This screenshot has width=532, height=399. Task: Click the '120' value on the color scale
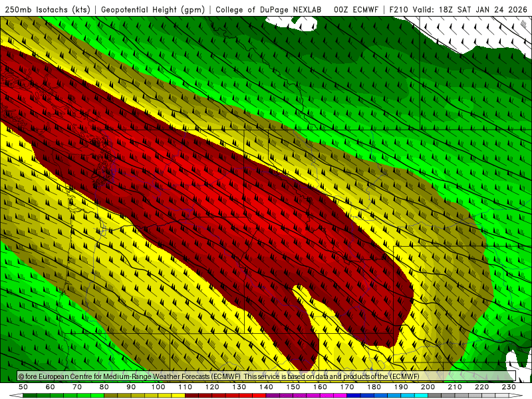(x=212, y=387)
